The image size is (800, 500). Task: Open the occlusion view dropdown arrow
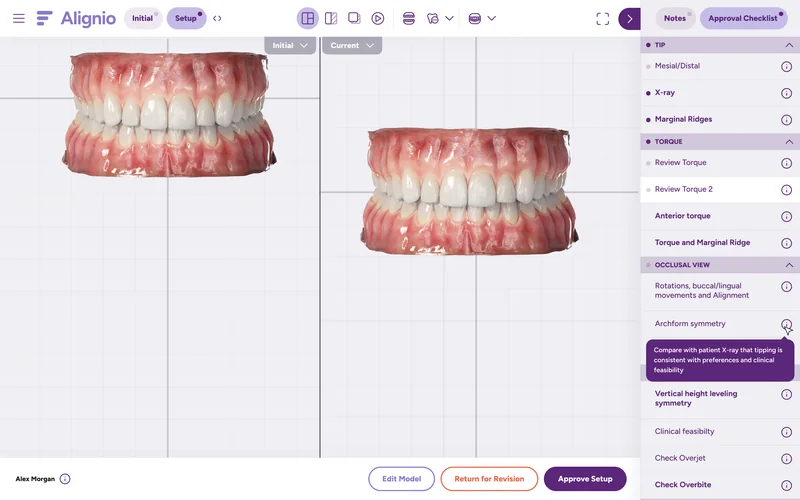pyautogui.click(x=491, y=18)
